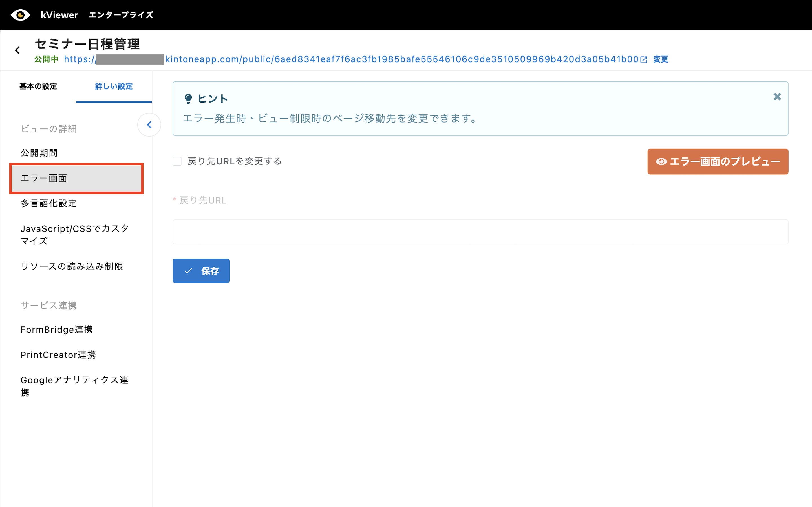This screenshot has height=507, width=812.
Task: Click the kViewer eye logo
Action: tap(20, 15)
